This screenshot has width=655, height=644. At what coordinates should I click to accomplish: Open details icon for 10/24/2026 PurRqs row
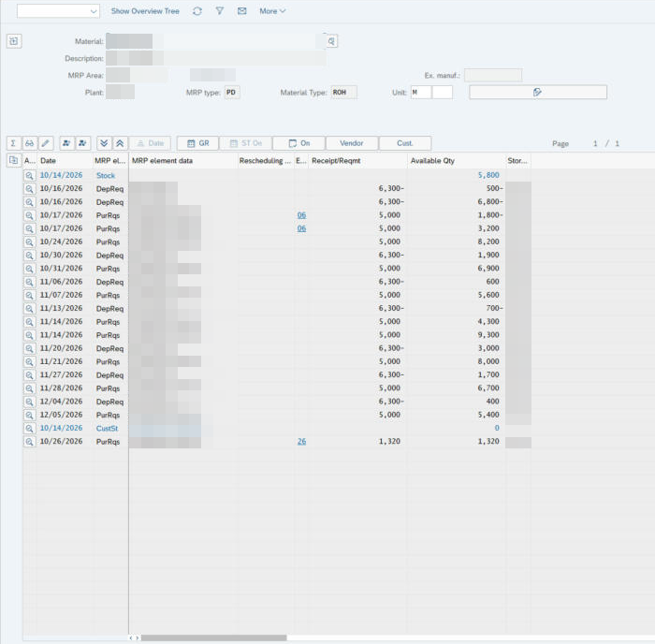click(x=29, y=242)
